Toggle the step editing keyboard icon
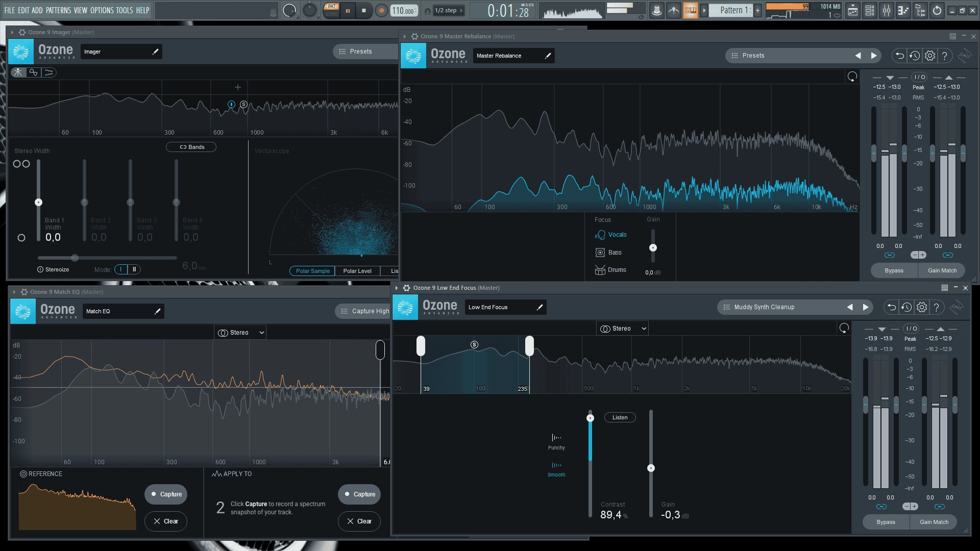 (690, 10)
